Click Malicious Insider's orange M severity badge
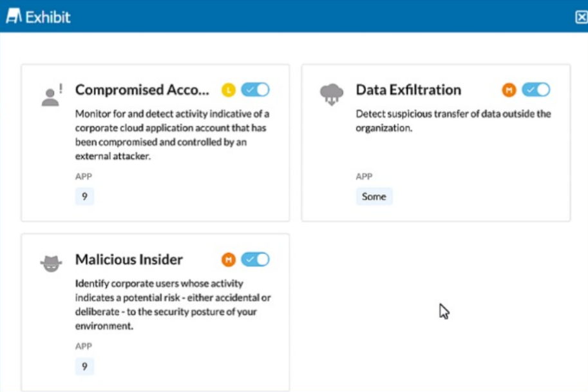 [228, 259]
